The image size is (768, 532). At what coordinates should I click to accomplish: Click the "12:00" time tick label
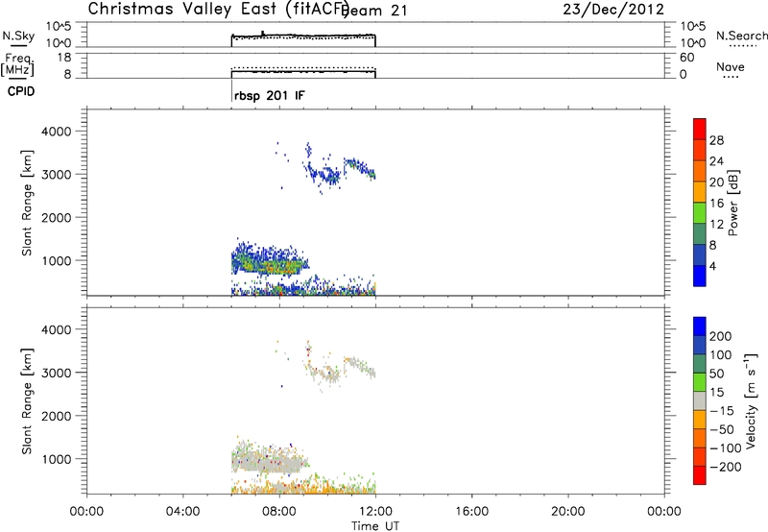375,512
